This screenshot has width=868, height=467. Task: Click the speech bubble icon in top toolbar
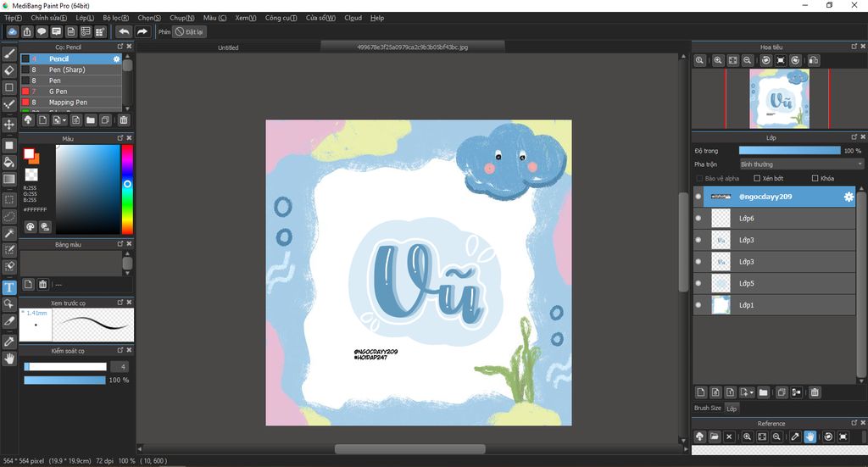pyautogui.click(x=42, y=31)
